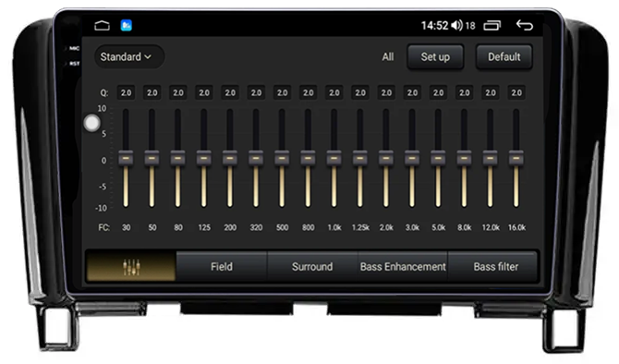
Task: Select the equalizer sliders tab icon
Action: [131, 267]
